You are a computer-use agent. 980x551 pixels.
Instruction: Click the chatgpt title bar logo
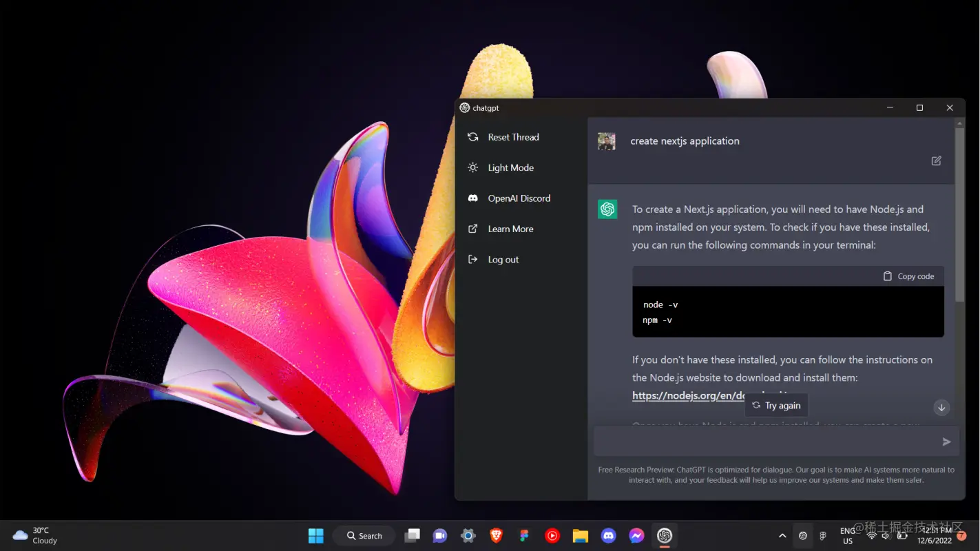(x=465, y=108)
